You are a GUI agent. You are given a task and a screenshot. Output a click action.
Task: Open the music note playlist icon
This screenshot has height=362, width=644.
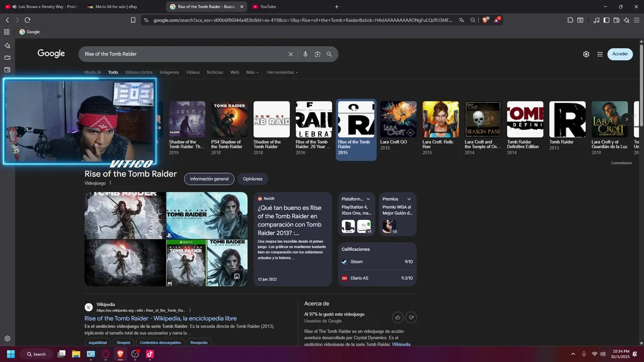point(596,20)
